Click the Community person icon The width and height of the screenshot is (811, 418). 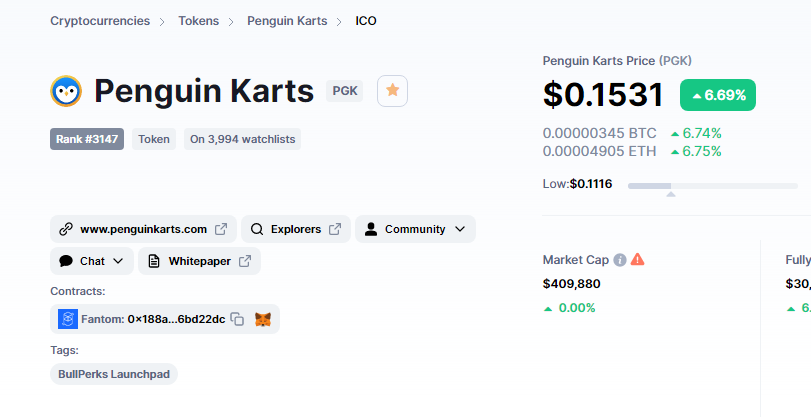pos(371,229)
